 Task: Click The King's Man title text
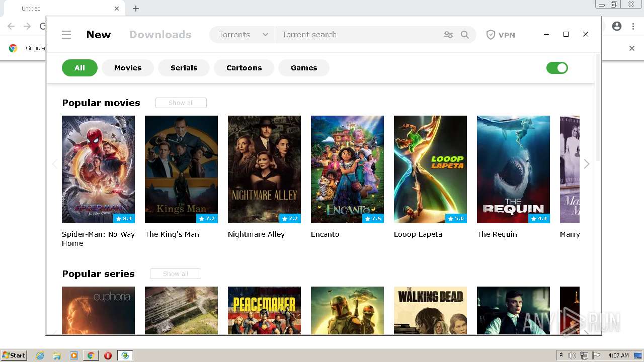[172, 234]
